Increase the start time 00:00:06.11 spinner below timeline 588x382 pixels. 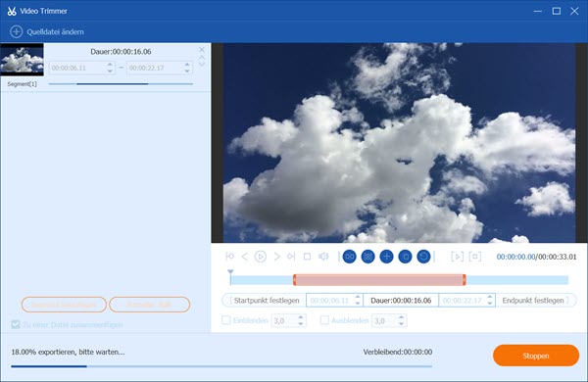358,298
